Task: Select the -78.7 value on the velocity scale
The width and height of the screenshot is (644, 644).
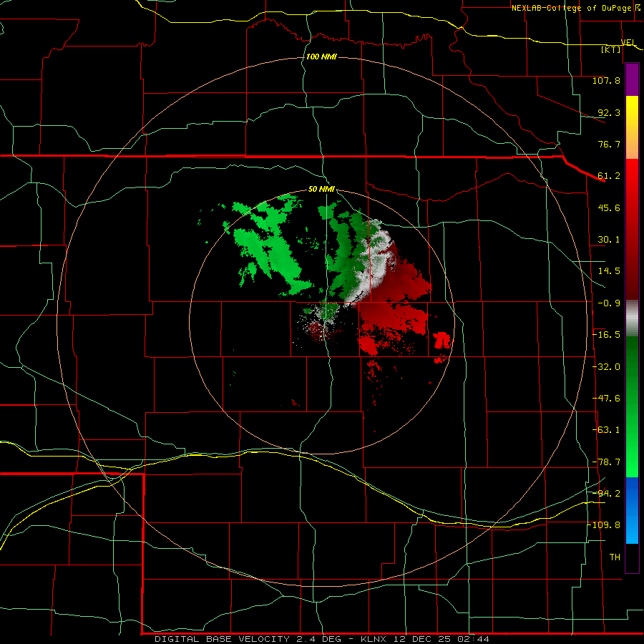Action: click(606, 462)
